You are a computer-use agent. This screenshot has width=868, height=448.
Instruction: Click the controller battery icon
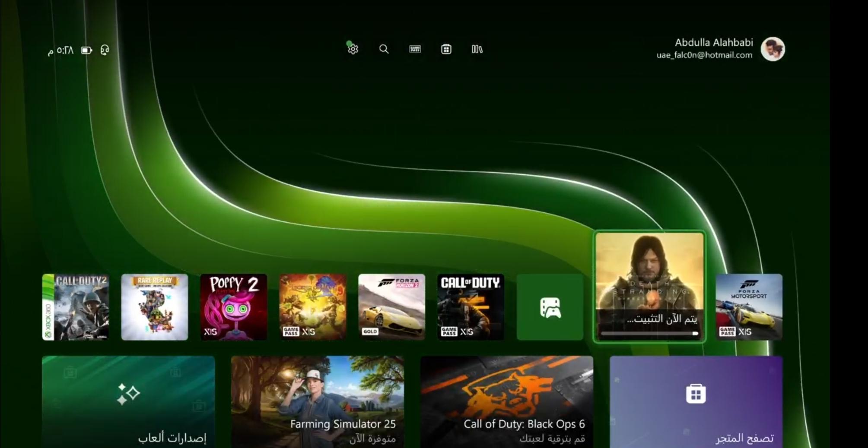86,50
